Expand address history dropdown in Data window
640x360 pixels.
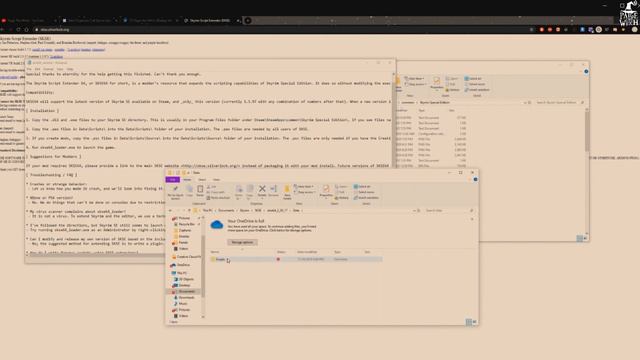pos(414,211)
